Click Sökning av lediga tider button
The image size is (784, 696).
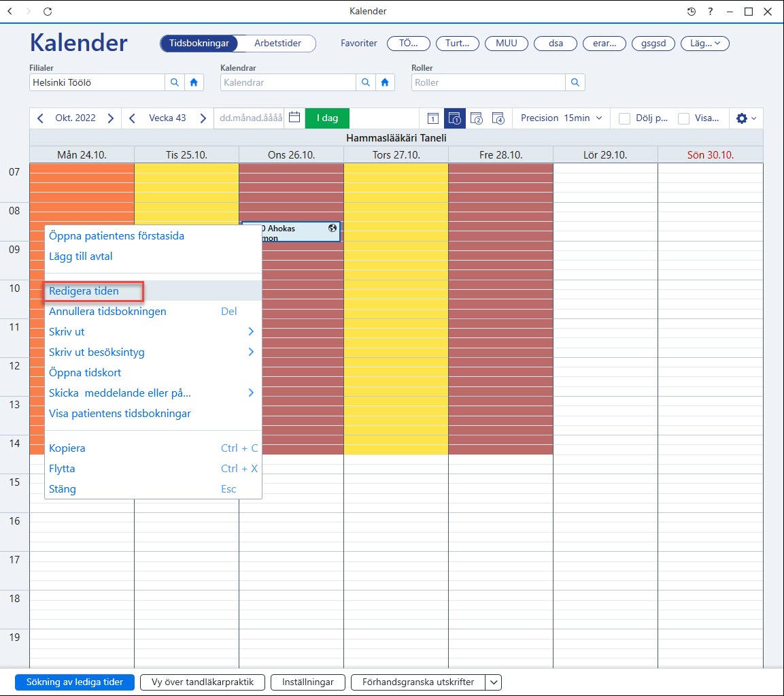coord(75,682)
